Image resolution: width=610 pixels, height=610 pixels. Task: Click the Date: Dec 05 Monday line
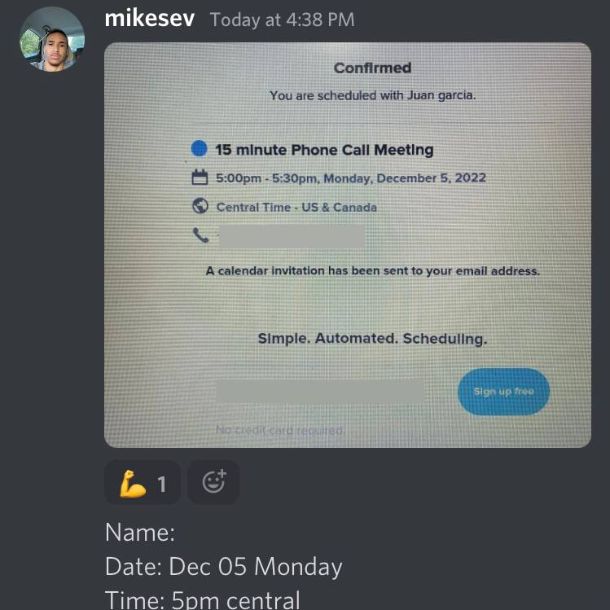point(224,566)
